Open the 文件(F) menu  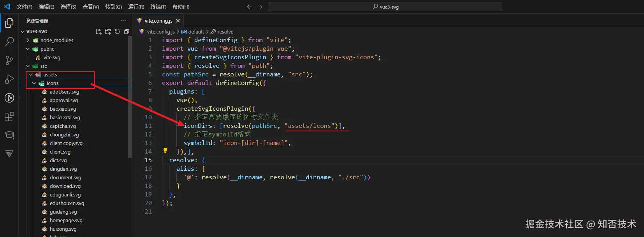click(x=25, y=7)
